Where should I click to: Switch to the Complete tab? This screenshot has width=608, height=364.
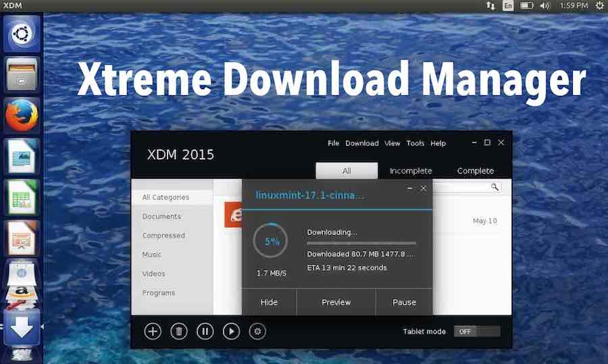click(x=476, y=171)
